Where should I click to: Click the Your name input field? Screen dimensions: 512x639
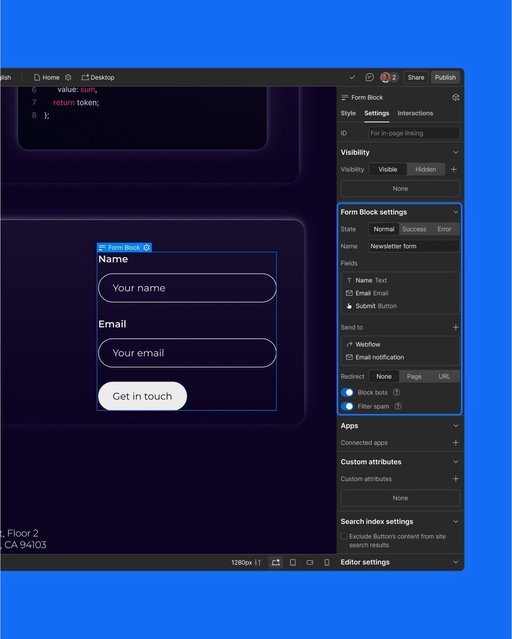[x=188, y=288]
